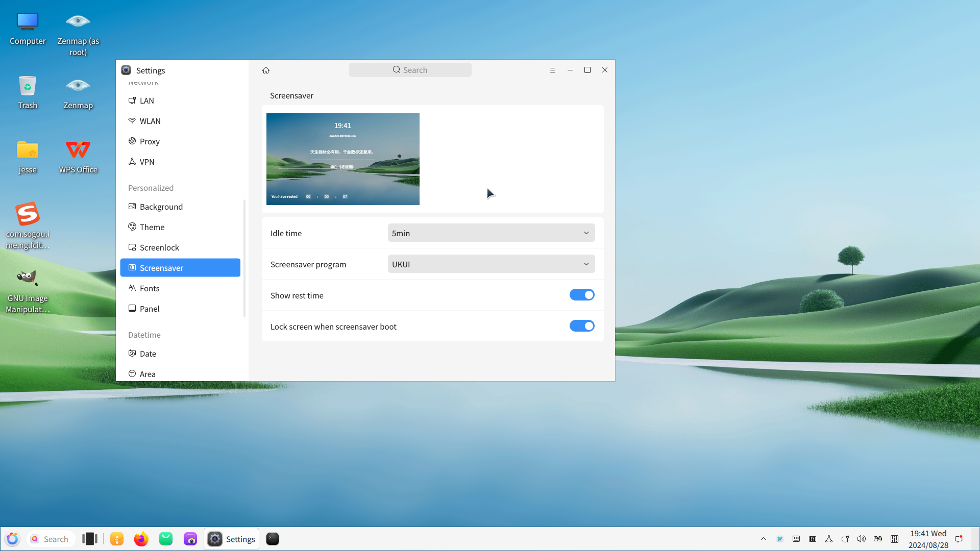980x551 pixels.
Task: Expand the Idle time dropdown
Action: tap(491, 233)
